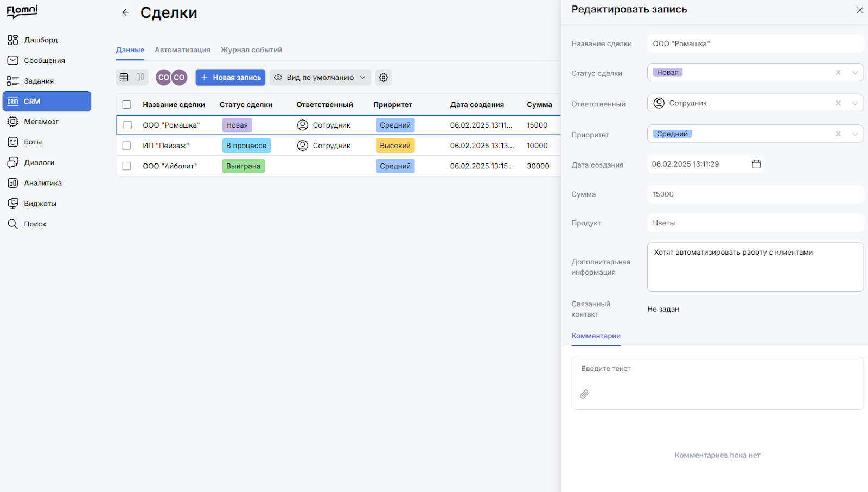
Task: Open the Bots section icon
Action: coord(12,142)
